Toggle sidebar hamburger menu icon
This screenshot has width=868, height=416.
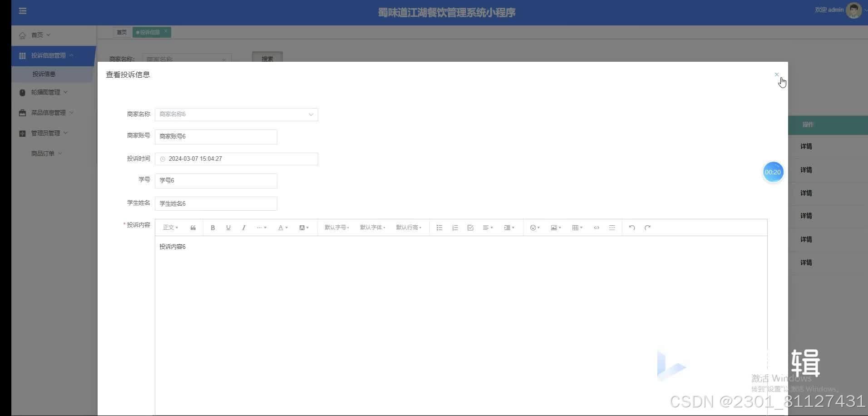[x=22, y=11]
